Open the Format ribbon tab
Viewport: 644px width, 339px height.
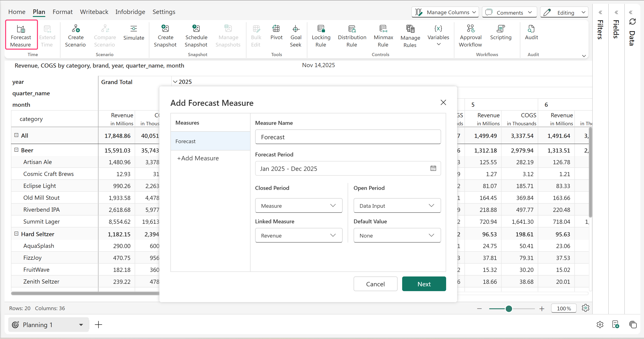63,12
